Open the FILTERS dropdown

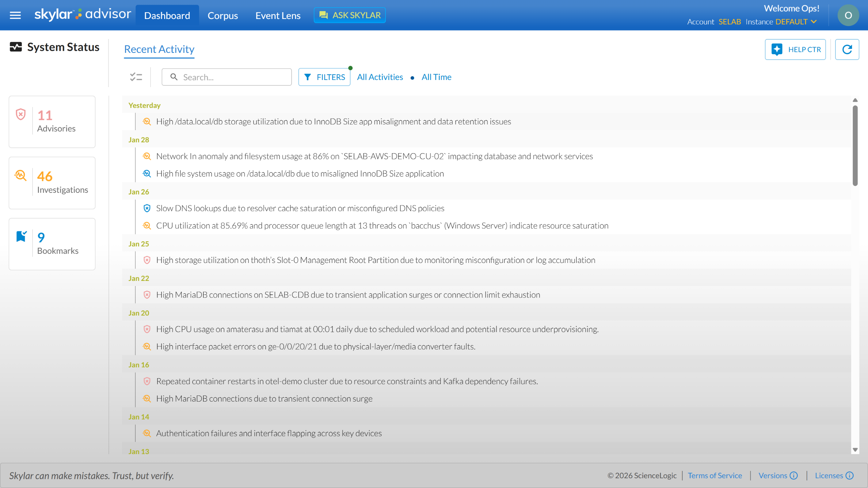click(324, 77)
